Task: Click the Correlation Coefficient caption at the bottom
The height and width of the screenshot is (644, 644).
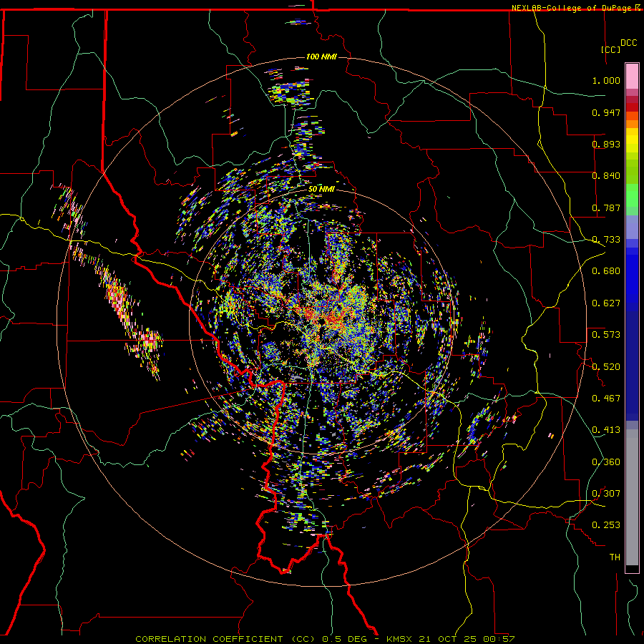Action: coord(325,639)
